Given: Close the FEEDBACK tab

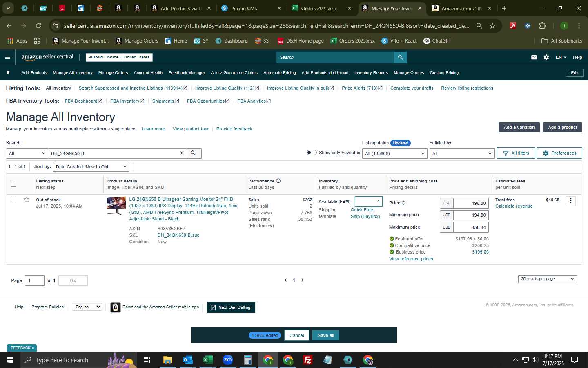Looking at the screenshot, I should point(33,348).
